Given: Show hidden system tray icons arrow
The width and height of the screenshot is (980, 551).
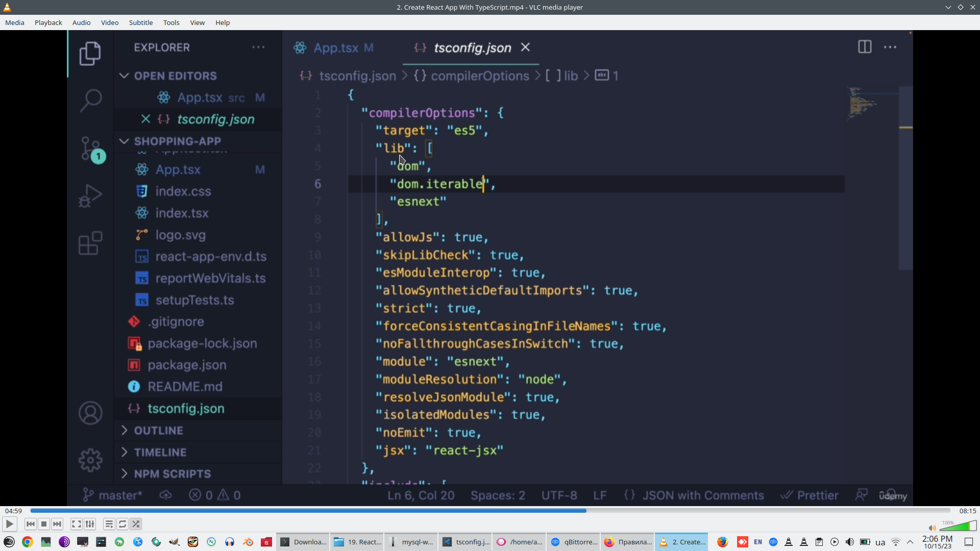Looking at the screenshot, I should pyautogui.click(x=910, y=542).
